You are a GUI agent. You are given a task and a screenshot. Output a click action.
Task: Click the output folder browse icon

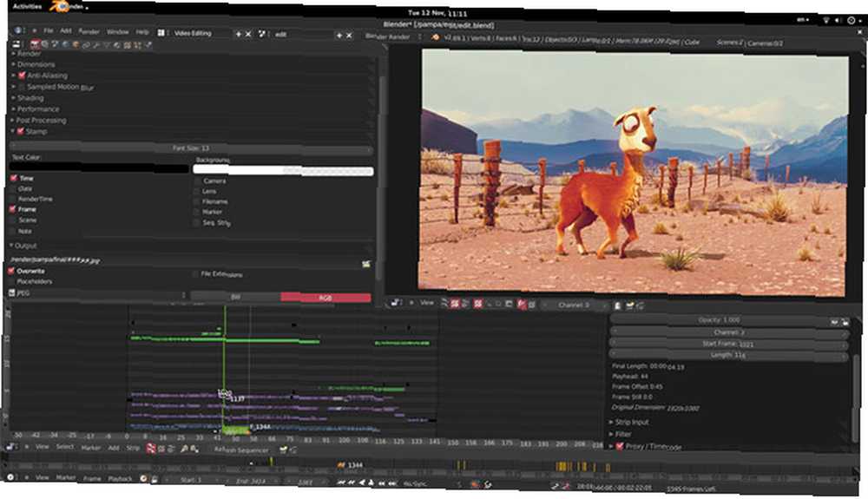tap(366, 265)
